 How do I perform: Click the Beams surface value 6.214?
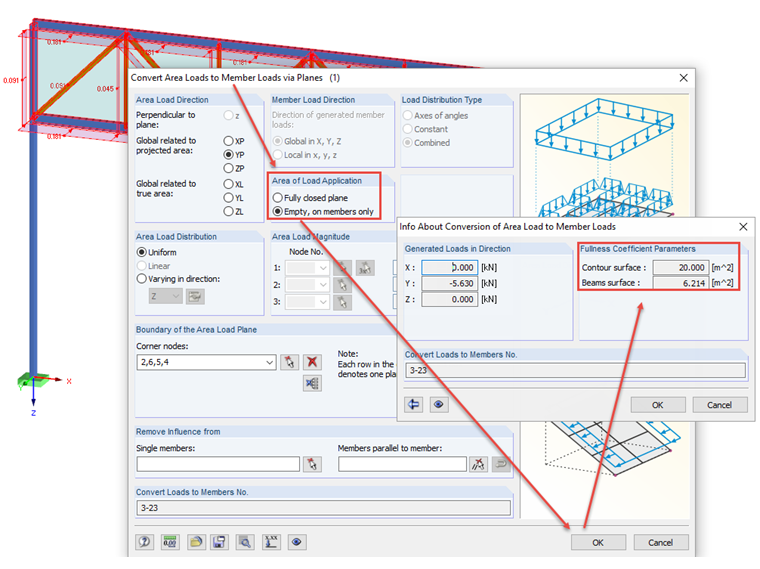[681, 283]
